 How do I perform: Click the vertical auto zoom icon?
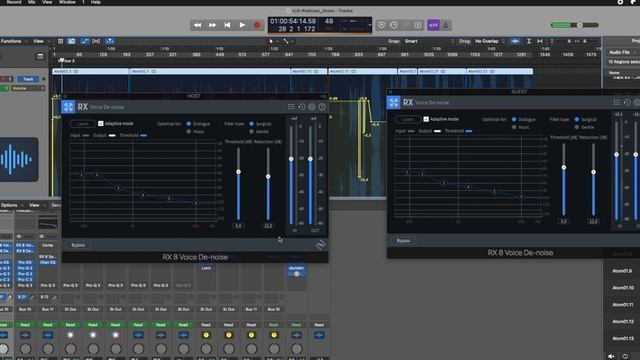pos(529,41)
